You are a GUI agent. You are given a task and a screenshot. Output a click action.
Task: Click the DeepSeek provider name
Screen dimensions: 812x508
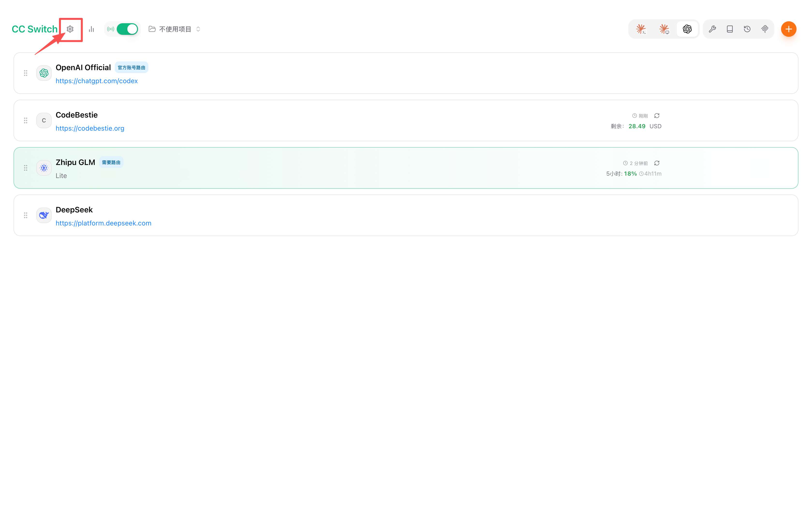74,210
